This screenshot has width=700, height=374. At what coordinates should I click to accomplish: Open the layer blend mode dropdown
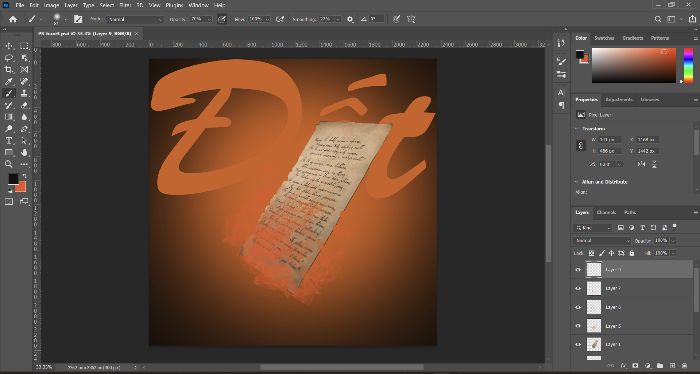601,241
